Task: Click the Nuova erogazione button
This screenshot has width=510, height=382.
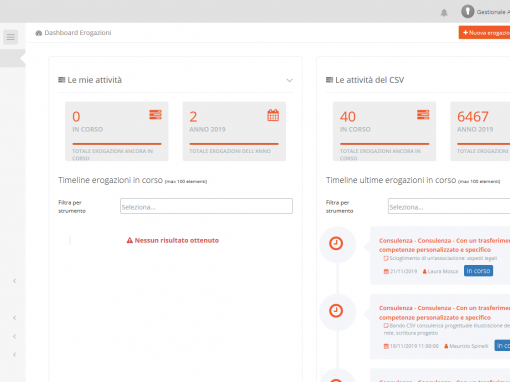Action: coord(484,33)
